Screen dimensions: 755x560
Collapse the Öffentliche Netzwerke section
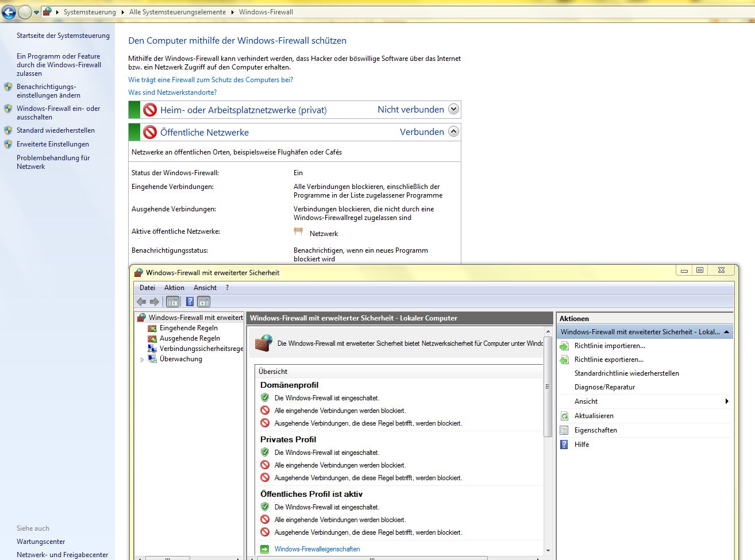(453, 132)
